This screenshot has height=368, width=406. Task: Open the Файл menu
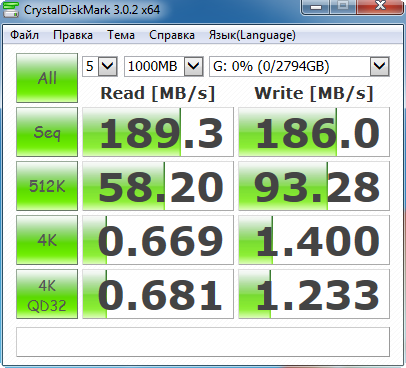tap(24, 35)
